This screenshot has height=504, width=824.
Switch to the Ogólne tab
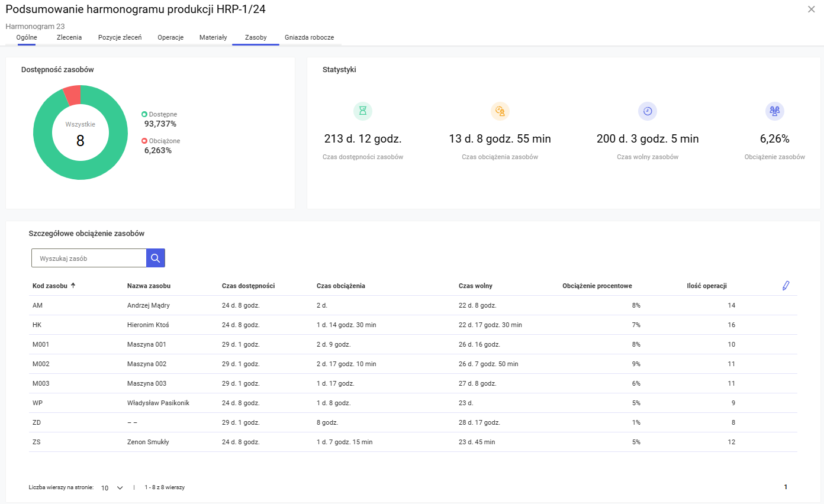coord(27,37)
